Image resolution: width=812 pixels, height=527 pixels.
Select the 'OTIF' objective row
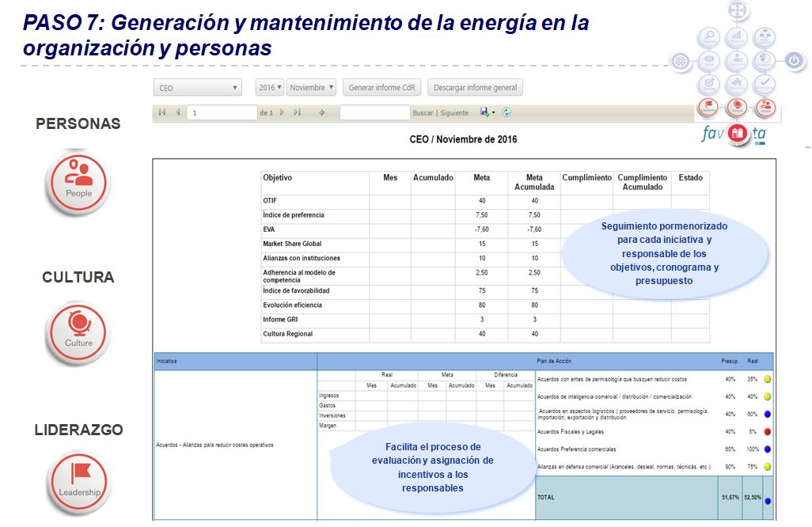(485, 201)
